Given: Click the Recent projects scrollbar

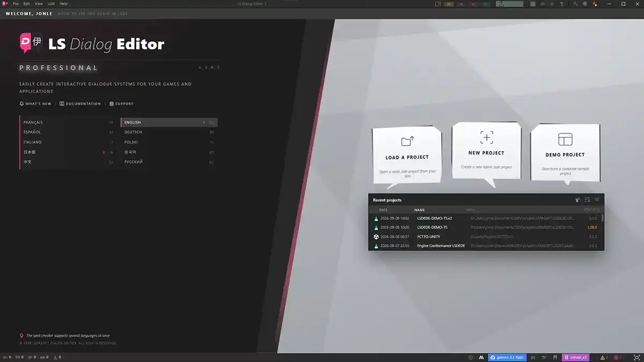Looking at the screenshot, I should coord(603,218).
